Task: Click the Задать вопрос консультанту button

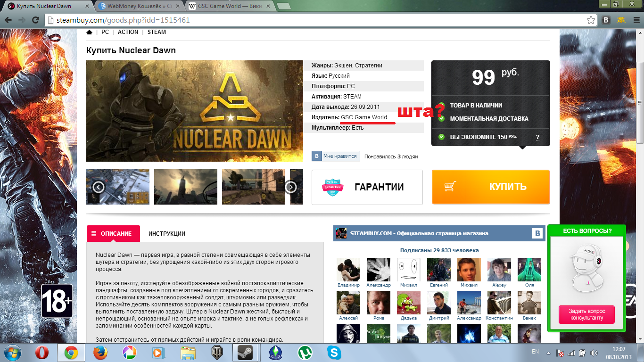Action: [x=587, y=314]
